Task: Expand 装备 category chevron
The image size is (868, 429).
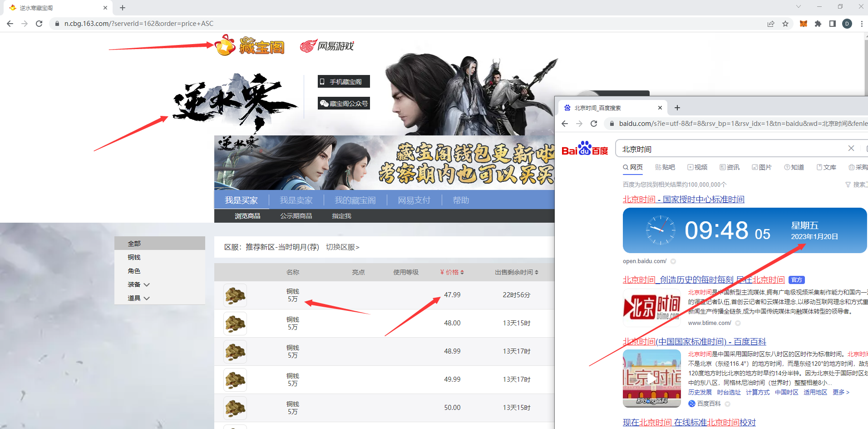Action: 147,284
